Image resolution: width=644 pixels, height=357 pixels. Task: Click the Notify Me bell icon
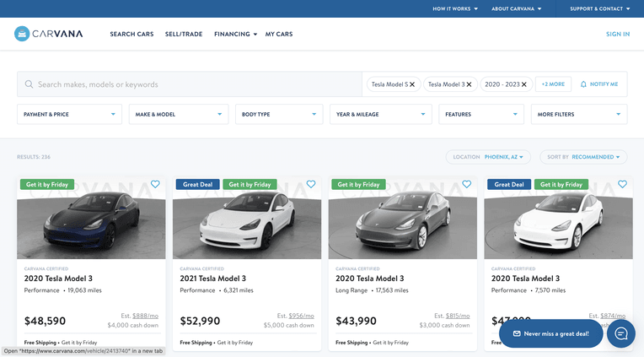pyautogui.click(x=583, y=84)
